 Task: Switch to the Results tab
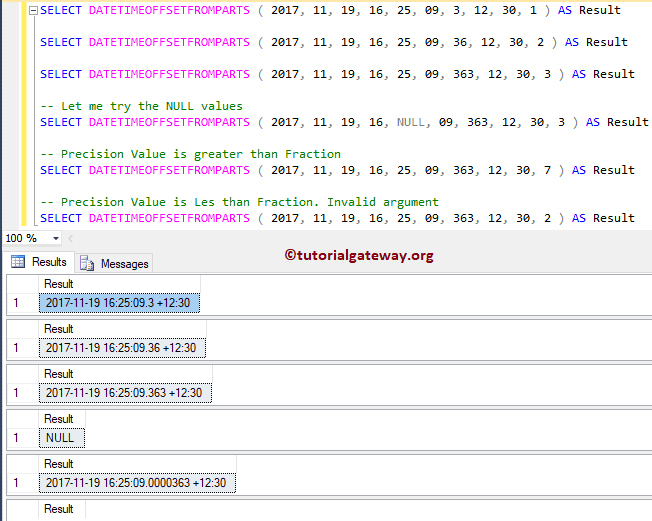(x=39, y=262)
